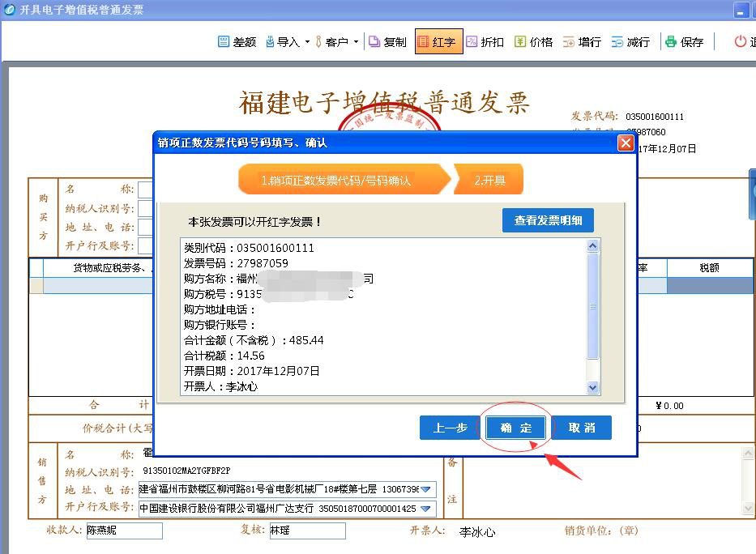Click 取消 to cancel the dialog
Viewport: 756px width, 554px height.
581,428
